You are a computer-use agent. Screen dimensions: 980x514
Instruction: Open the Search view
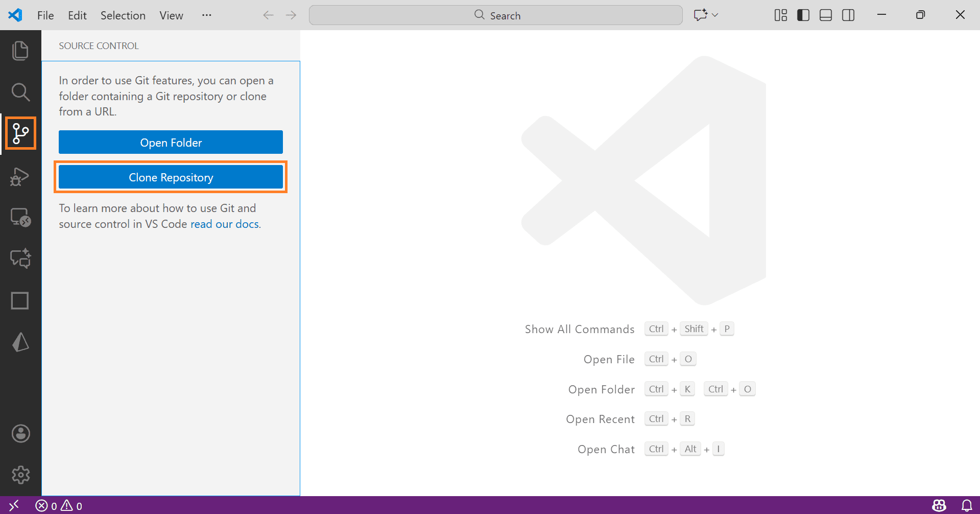(20, 92)
